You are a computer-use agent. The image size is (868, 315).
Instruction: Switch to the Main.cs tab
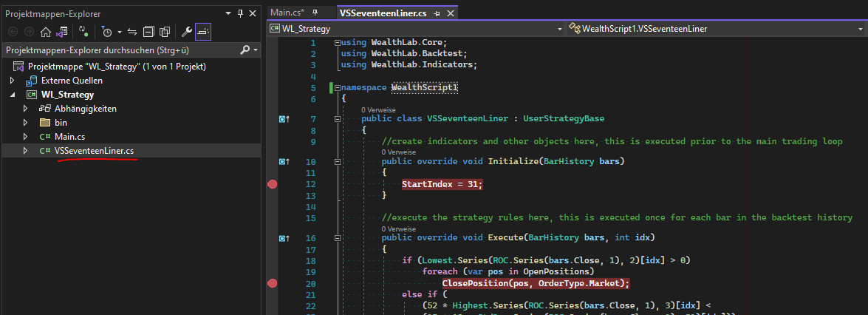pos(287,13)
